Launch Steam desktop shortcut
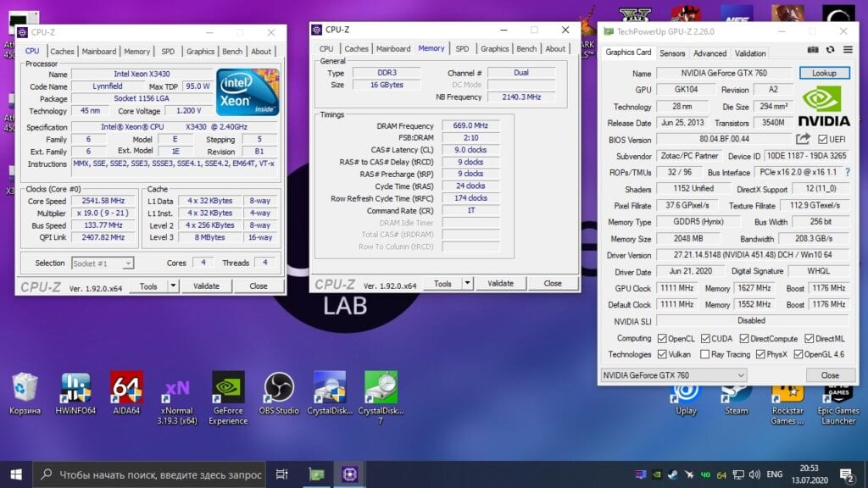The width and height of the screenshot is (868, 488). click(737, 398)
